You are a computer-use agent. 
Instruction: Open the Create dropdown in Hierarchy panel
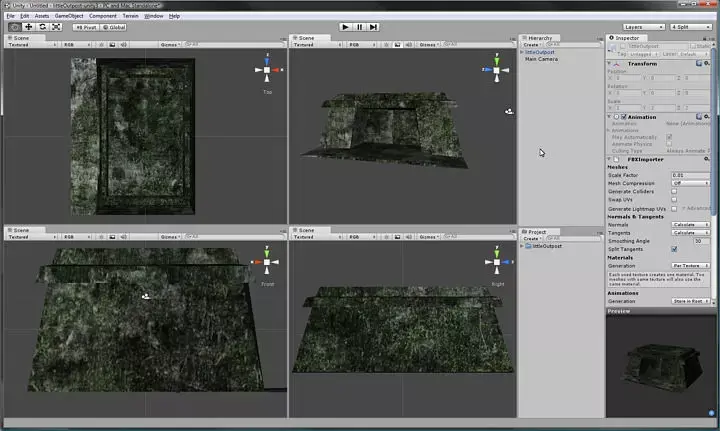point(532,45)
